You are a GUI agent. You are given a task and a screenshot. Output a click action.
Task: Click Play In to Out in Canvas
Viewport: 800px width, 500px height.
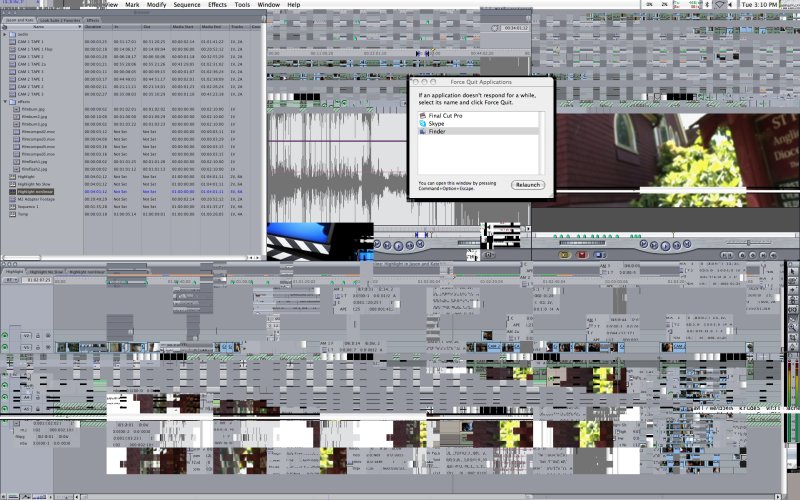[x=654, y=245]
